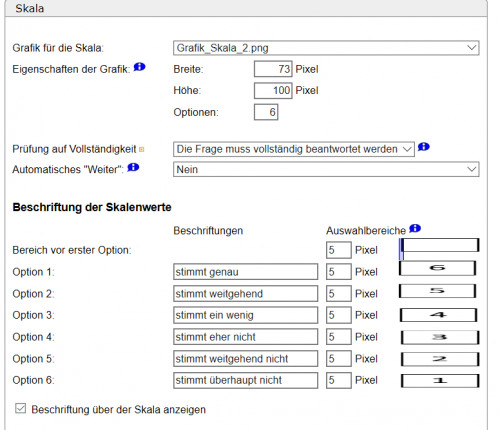Click the Höhe pixel input field
Screen dimensions: 500x430
[273, 90]
